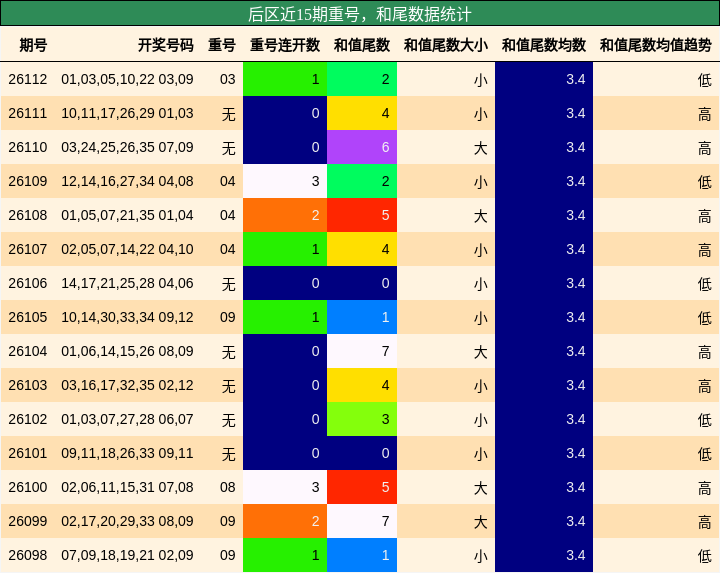Select issue number 26098
720x573 pixels.
[28, 555]
